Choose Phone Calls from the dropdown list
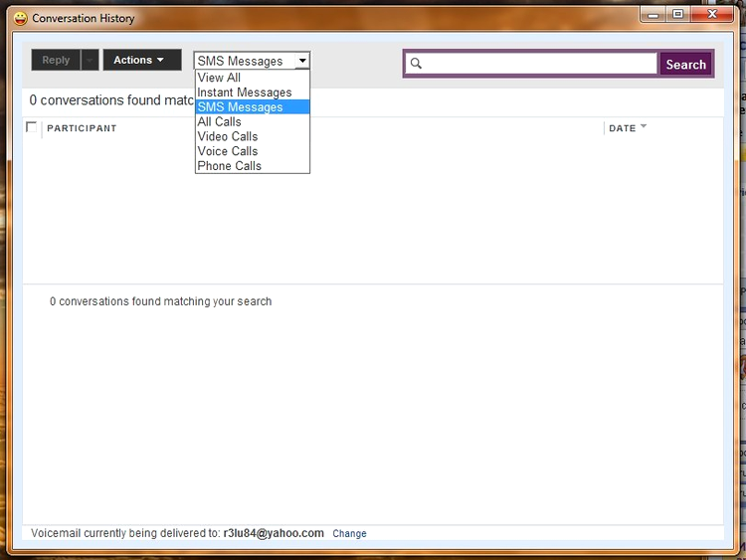Viewport: 746px width, 560px height. point(253,166)
